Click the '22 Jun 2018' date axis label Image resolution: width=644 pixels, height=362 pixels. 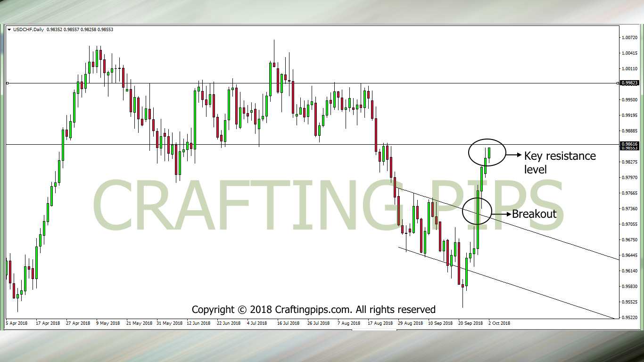coord(229,323)
